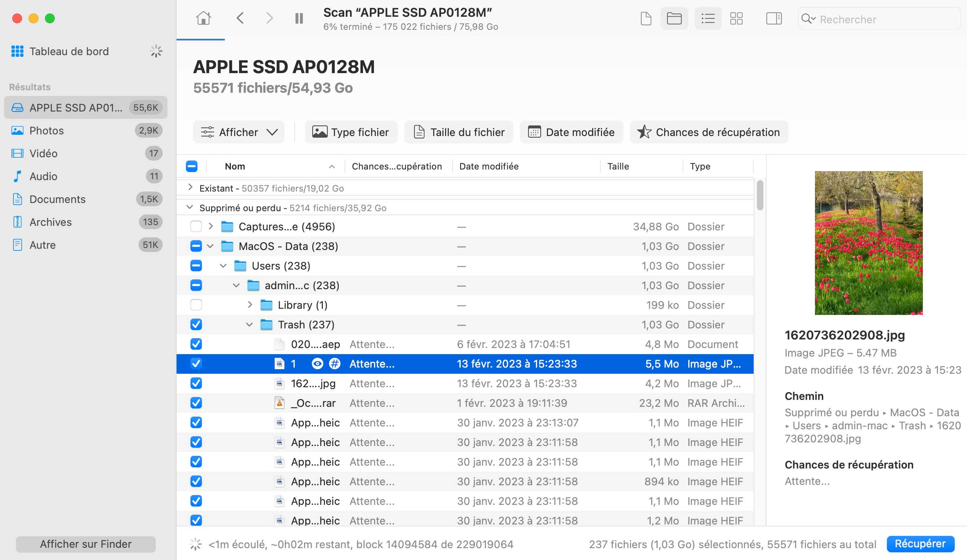Viewport: 967px width, 560px height.
Task: Select Documents category in sidebar
Action: 57,199
